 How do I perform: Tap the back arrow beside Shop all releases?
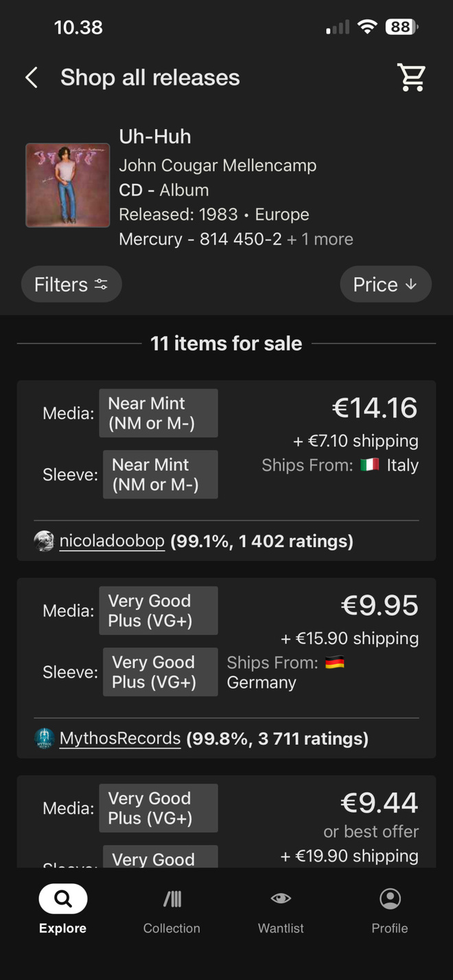coord(32,77)
